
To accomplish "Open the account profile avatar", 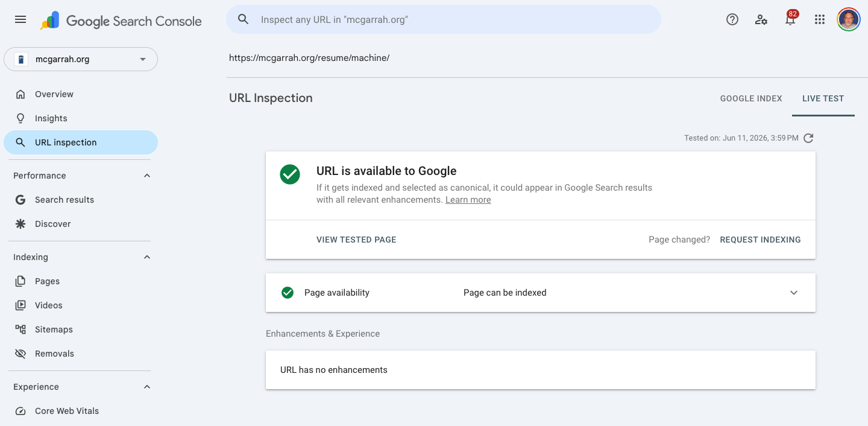I will (x=849, y=19).
